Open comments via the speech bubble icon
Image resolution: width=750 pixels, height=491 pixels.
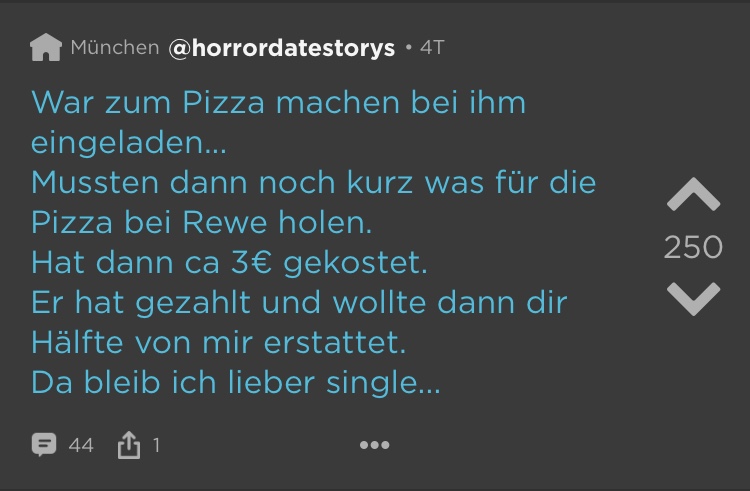44,445
